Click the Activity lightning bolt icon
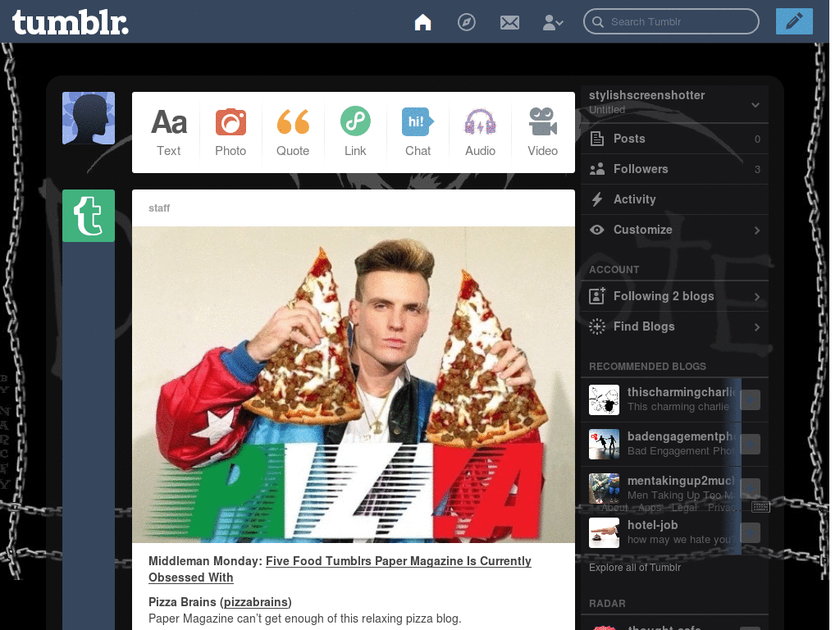 click(x=597, y=199)
